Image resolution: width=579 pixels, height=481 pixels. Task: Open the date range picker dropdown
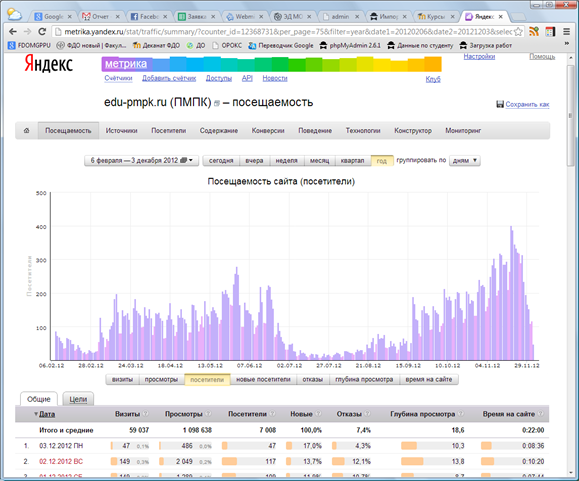141,161
